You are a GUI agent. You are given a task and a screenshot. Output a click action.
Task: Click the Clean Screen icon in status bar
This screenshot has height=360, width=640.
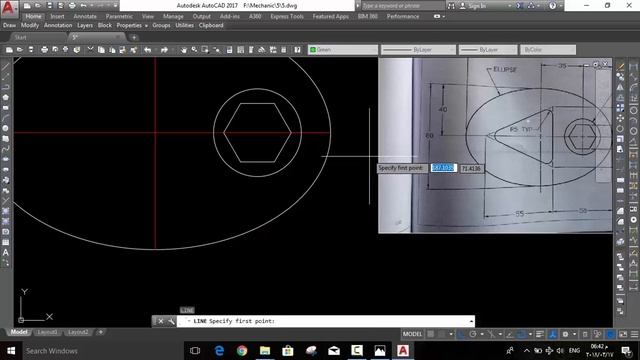coord(623,334)
